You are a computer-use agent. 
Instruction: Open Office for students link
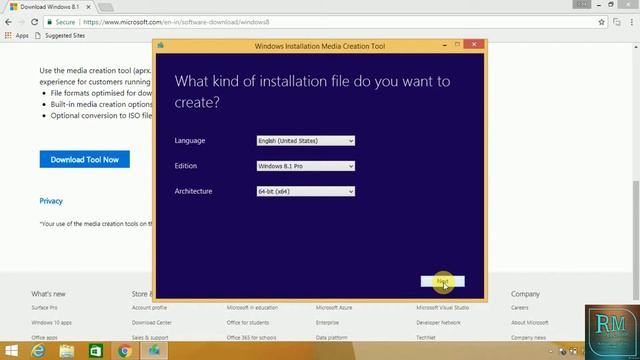[x=248, y=322]
